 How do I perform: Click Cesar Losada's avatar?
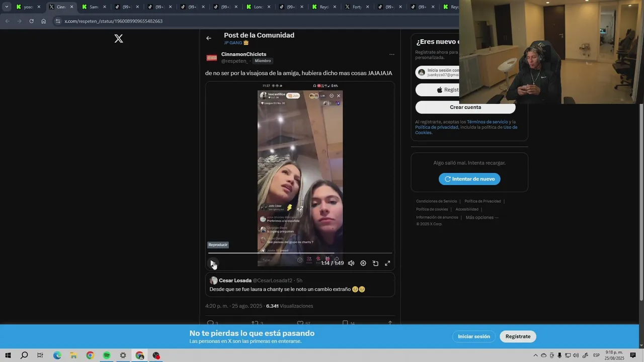point(214,281)
